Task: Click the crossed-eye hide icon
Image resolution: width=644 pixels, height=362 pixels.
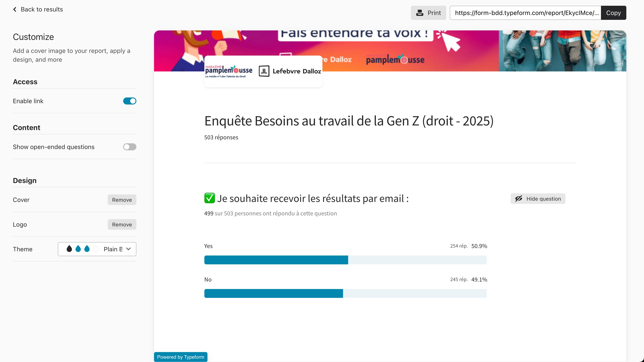Action: point(518,199)
